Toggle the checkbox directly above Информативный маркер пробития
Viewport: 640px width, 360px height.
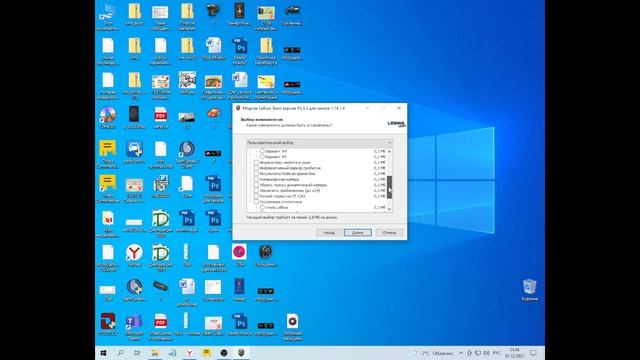[256, 162]
